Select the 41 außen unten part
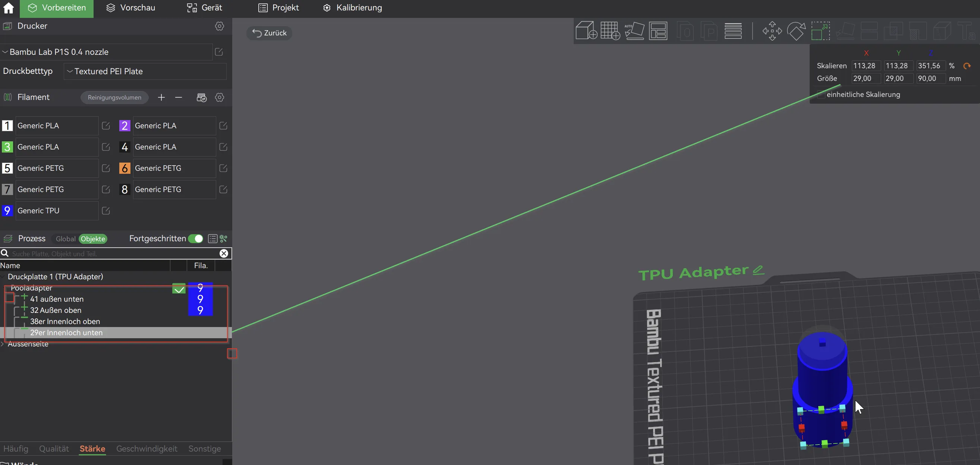This screenshot has width=980, height=465. click(57, 299)
